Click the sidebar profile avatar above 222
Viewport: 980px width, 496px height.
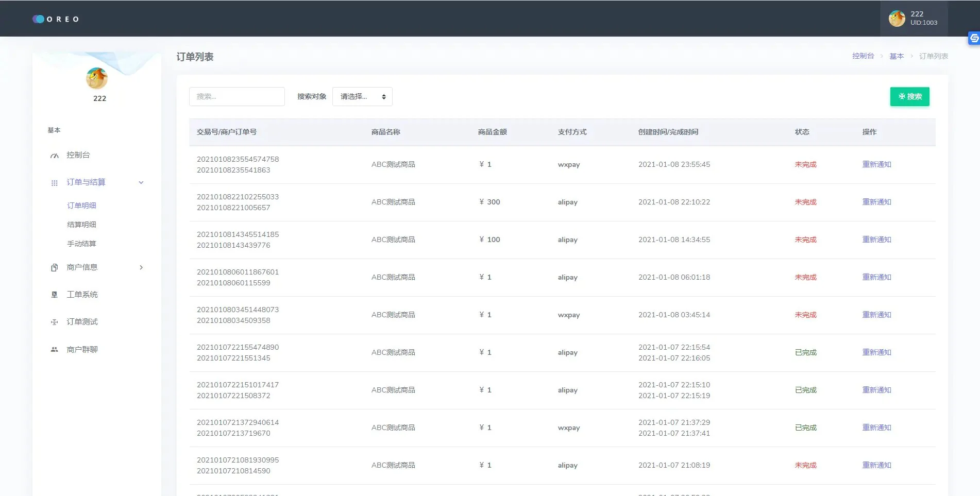(x=97, y=78)
